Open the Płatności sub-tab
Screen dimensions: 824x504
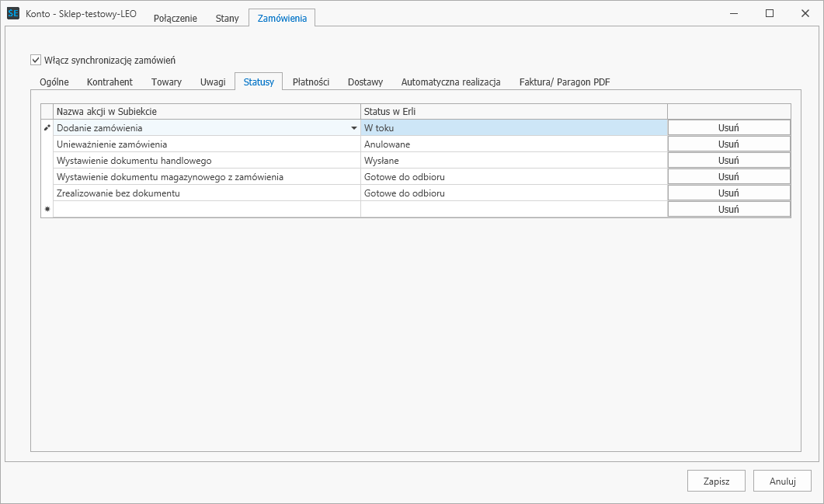pos(311,82)
